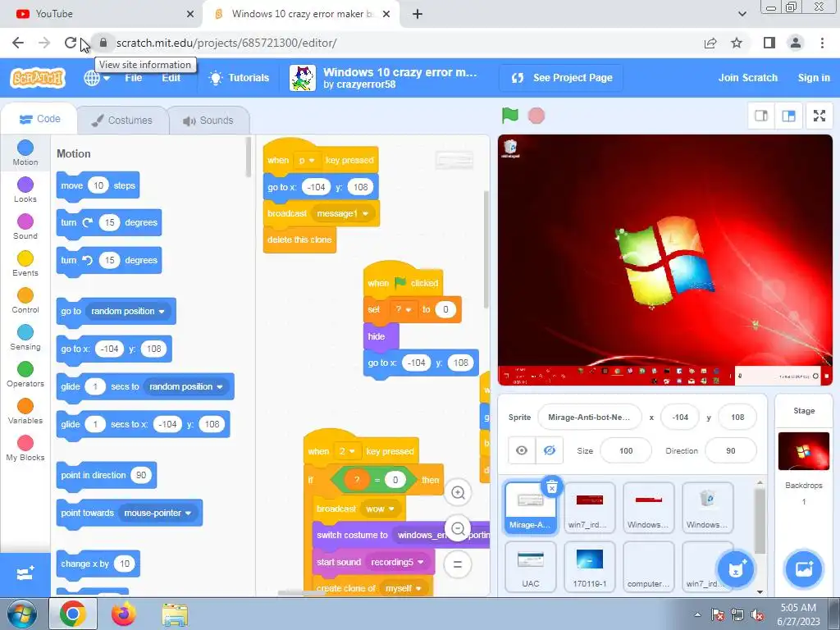Click the Scratch logo

coord(38,78)
